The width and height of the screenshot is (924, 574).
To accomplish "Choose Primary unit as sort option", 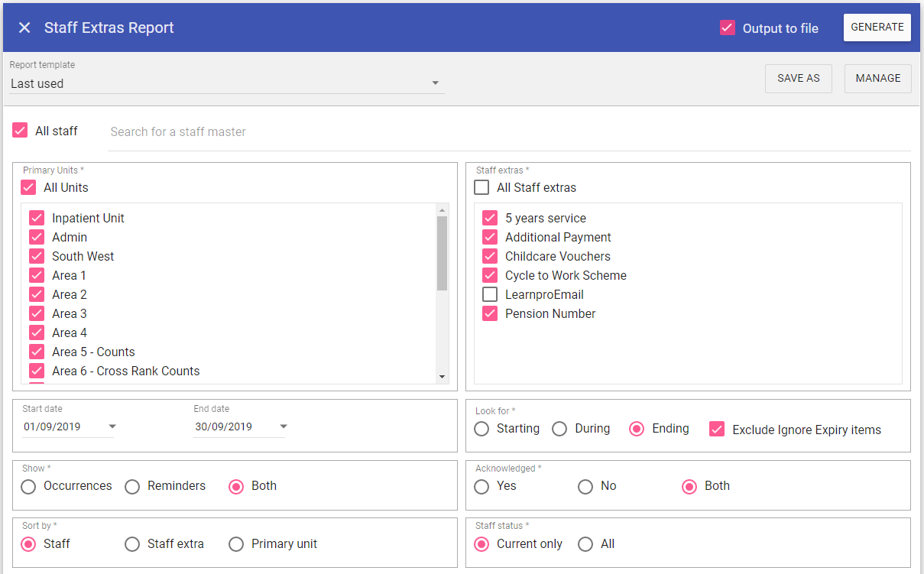I will 236,544.
